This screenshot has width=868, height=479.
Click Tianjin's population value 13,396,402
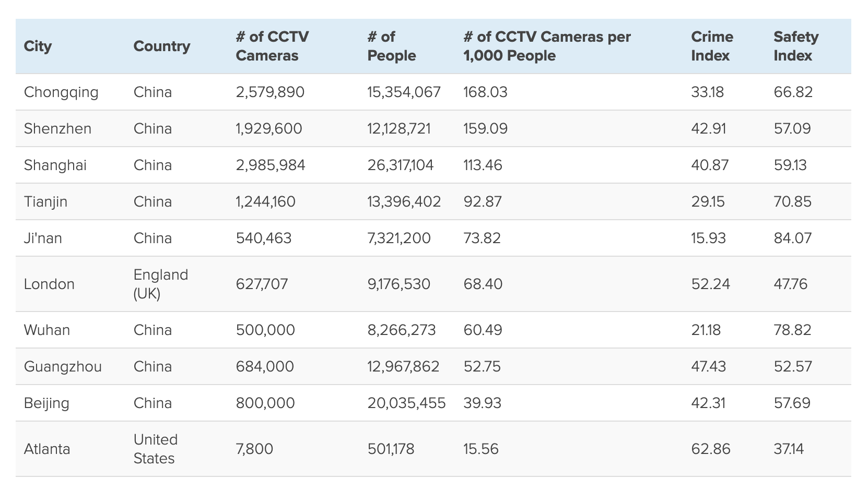[404, 202]
